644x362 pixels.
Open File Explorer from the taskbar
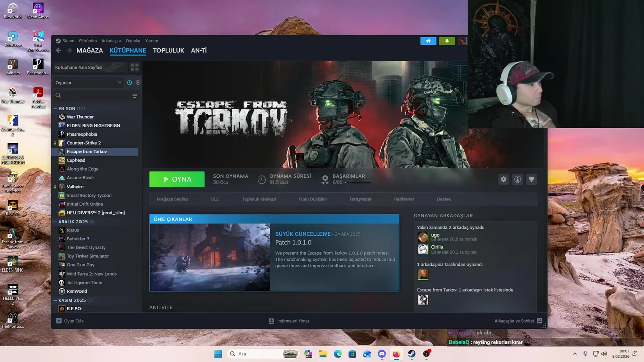pyautogui.click(x=323, y=354)
